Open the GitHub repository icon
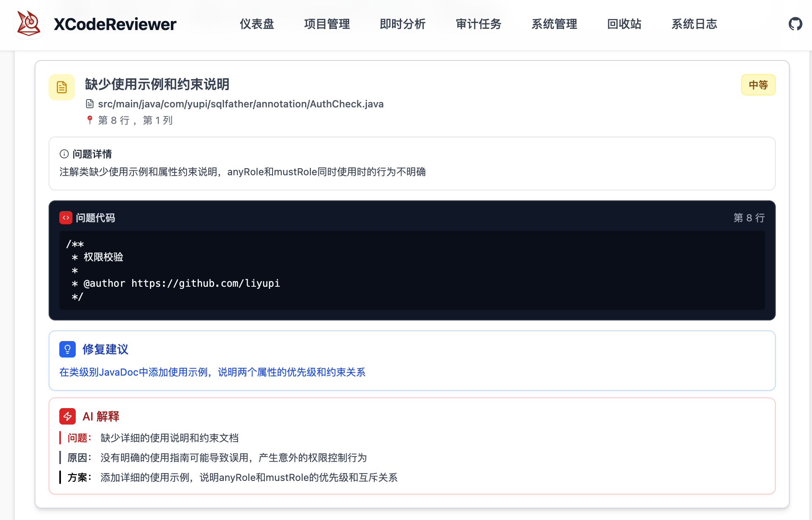Image resolution: width=812 pixels, height=520 pixels. (795, 23)
